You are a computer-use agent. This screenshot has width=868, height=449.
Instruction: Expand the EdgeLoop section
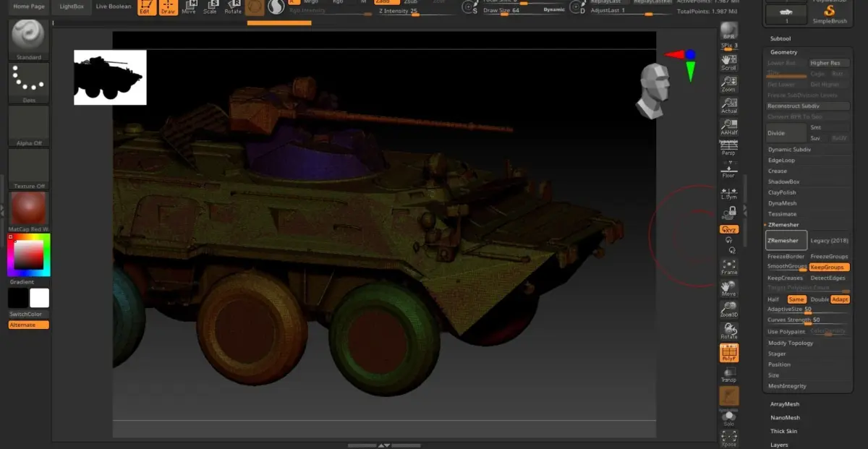[781, 160]
